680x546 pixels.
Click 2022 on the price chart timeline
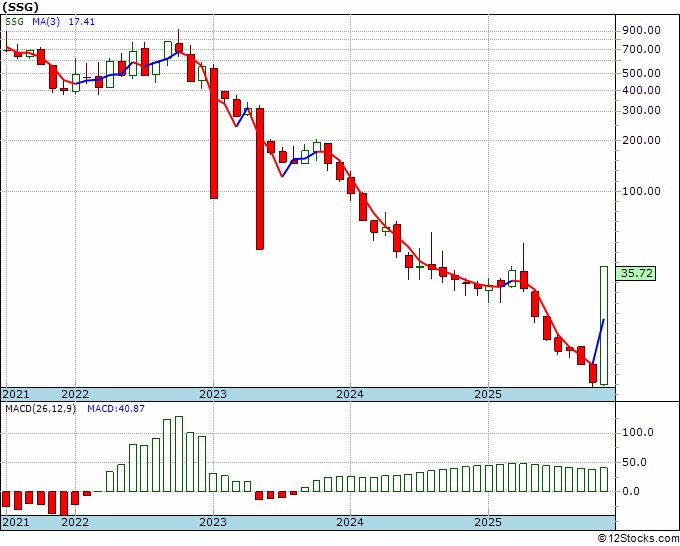(x=75, y=394)
